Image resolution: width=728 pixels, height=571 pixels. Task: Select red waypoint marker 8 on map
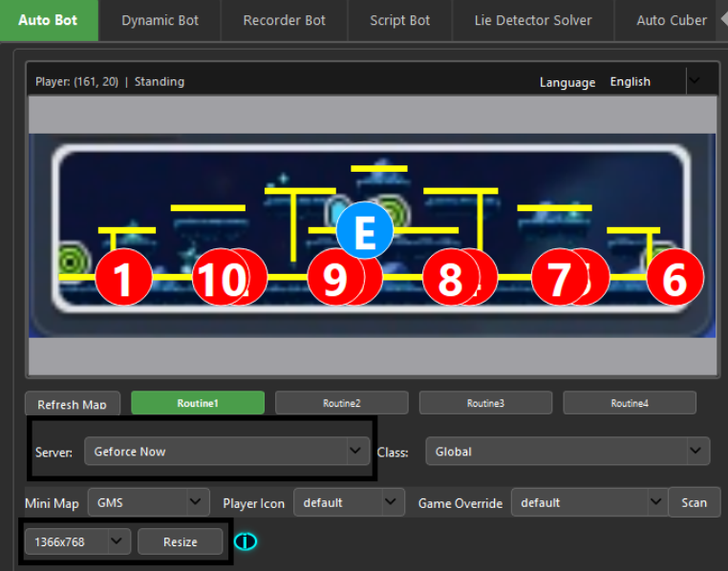[x=450, y=279]
